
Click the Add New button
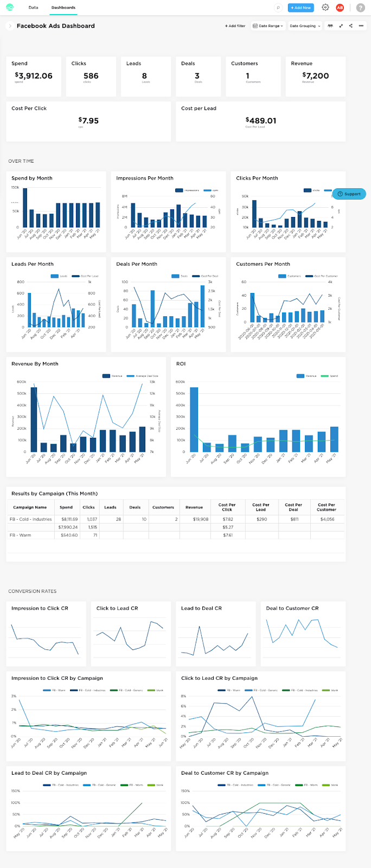click(300, 8)
